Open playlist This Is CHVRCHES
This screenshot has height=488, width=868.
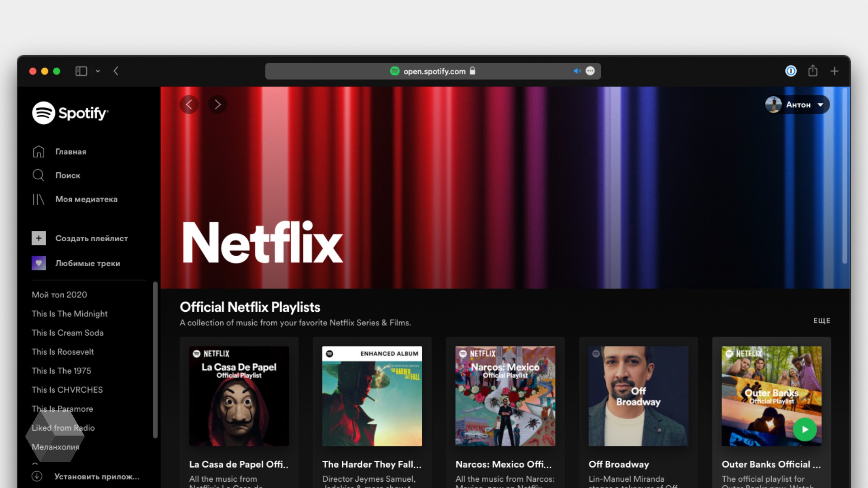point(67,389)
